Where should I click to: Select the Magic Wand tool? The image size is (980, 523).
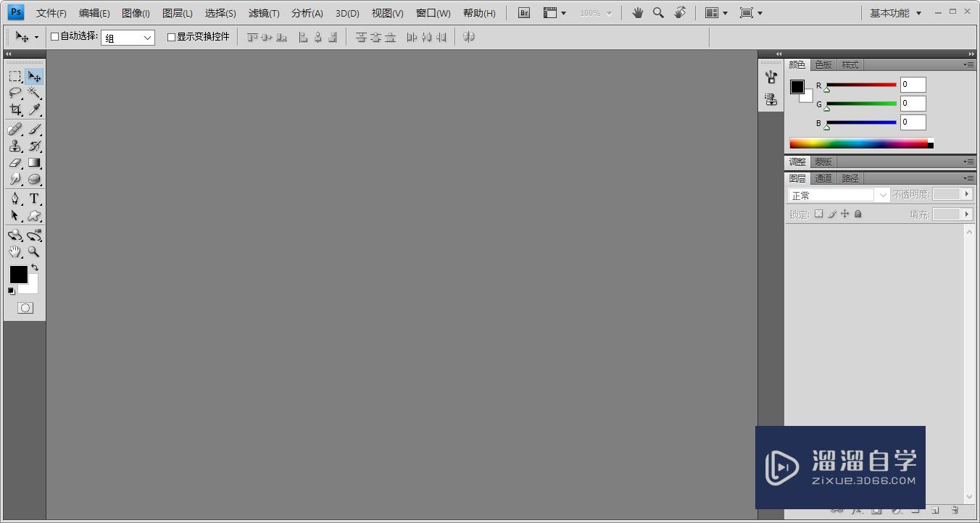click(34, 93)
